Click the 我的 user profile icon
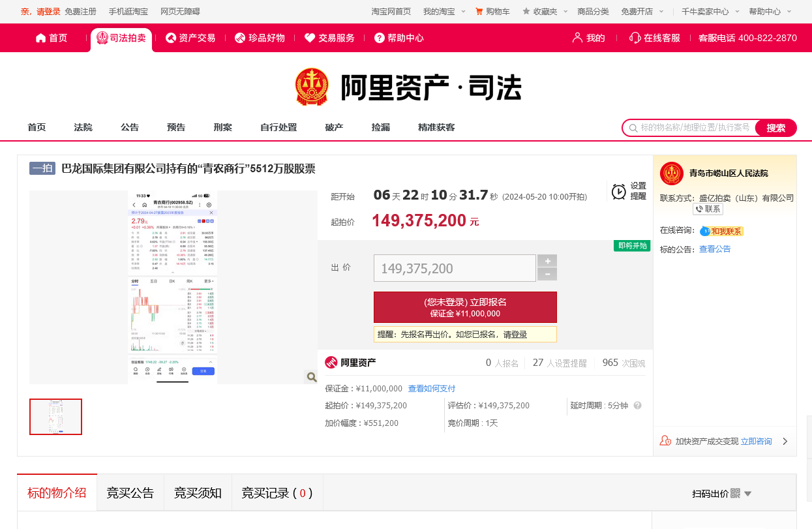Screen dimensions: 812x529 (577, 38)
